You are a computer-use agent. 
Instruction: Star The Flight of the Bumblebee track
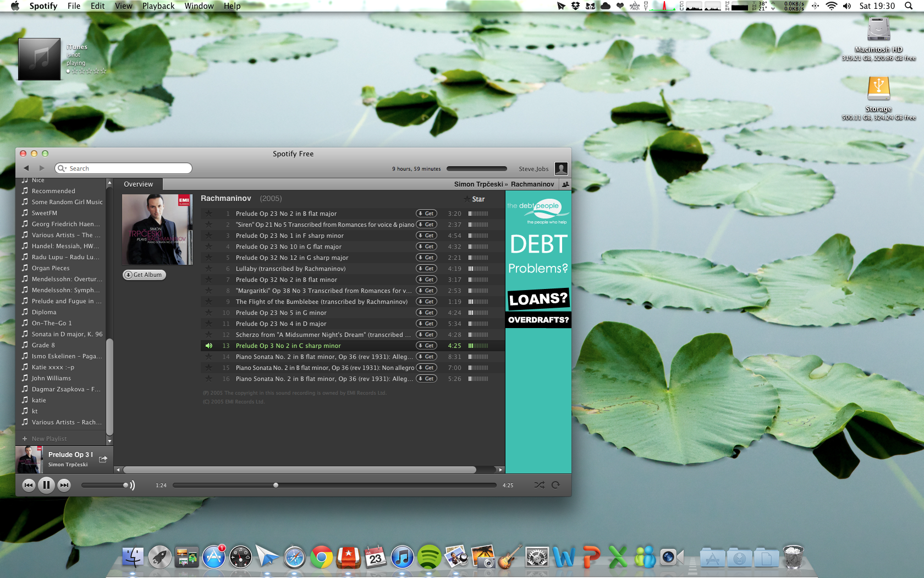pyautogui.click(x=209, y=301)
